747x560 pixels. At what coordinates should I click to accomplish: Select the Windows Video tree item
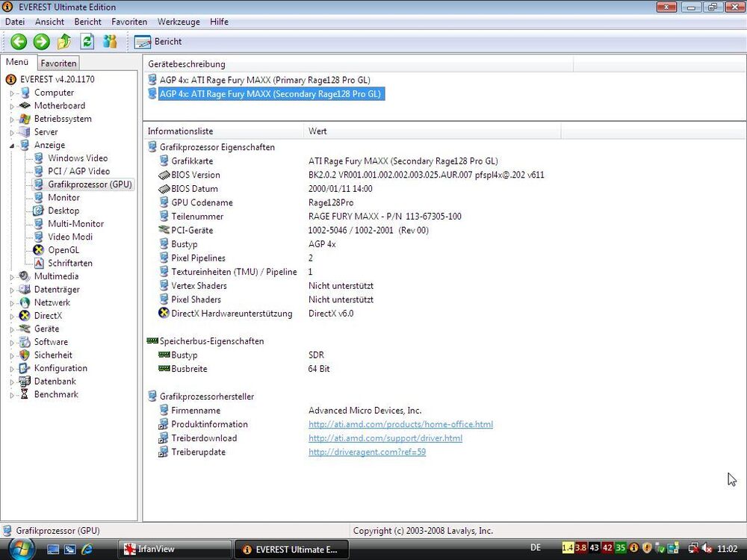click(77, 158)
